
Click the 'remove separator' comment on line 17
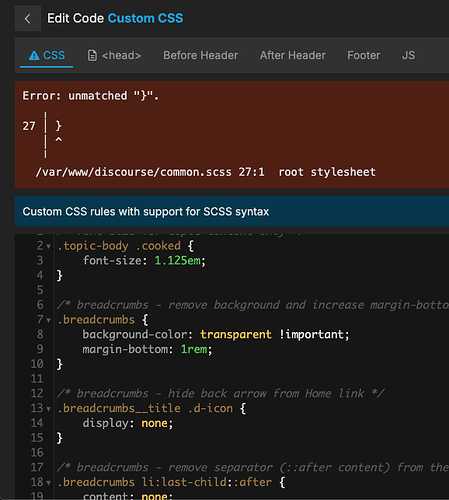[x=253, y=468]
